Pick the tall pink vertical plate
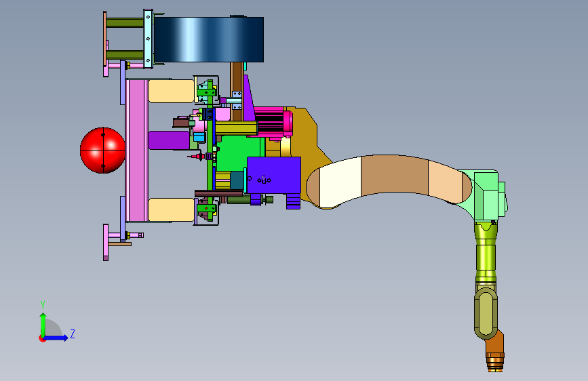This screenshot has height=381, width=588. click(136, 150)
